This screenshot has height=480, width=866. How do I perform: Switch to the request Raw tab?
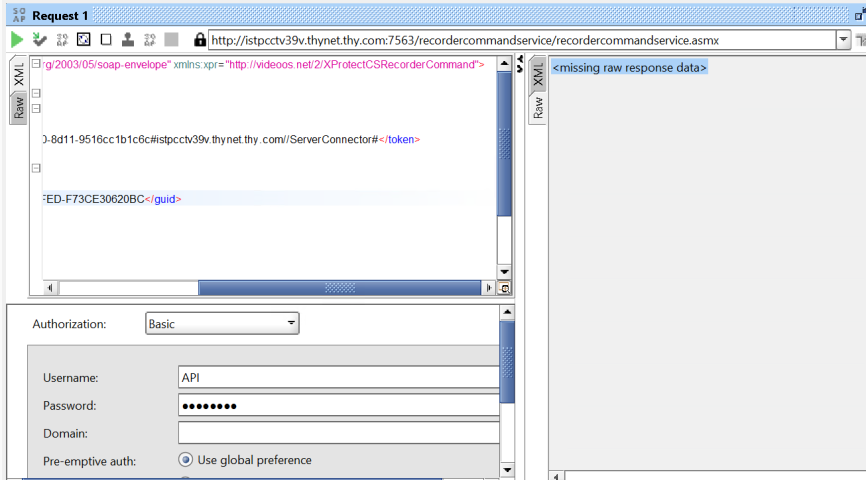coord(18,108)
